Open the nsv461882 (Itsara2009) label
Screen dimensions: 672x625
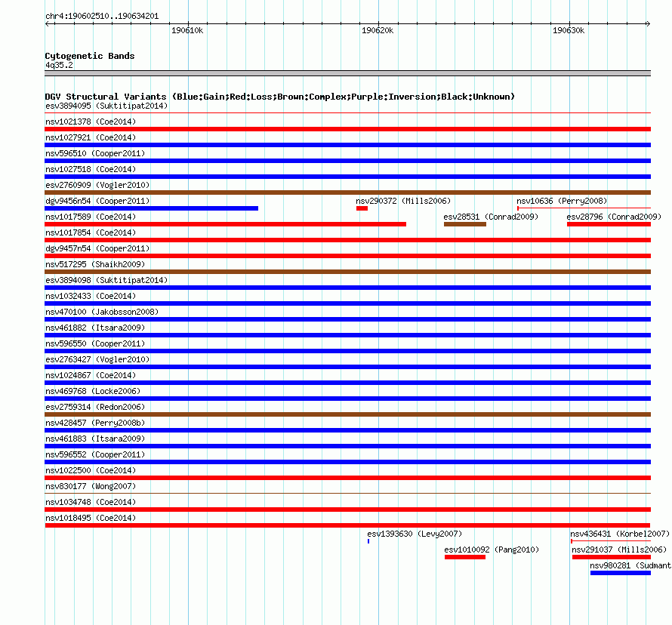point(95,328)
